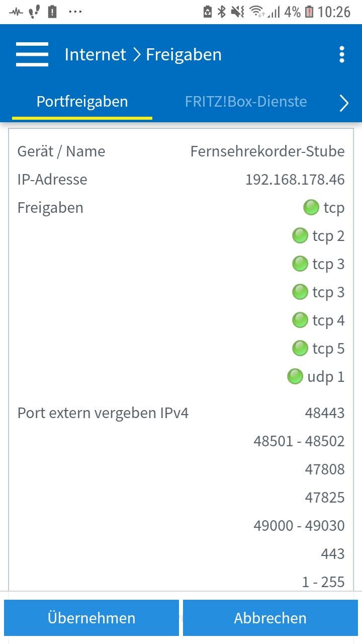Viewport: 362px width, 644px height.
Task: Click green status dot beside tcp 5
Action: (x=300, y=348)
